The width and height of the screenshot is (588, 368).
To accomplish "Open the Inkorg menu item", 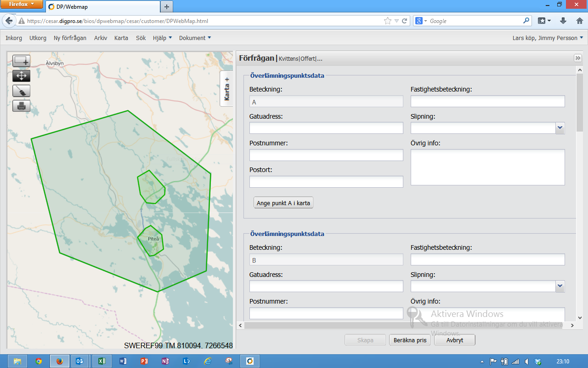I will [x=14, y=38].
